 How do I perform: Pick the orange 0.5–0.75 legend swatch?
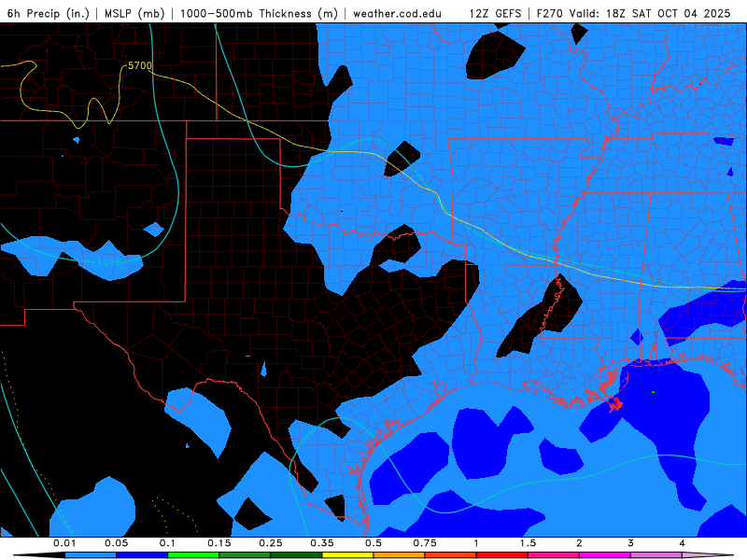pos(400,555)
